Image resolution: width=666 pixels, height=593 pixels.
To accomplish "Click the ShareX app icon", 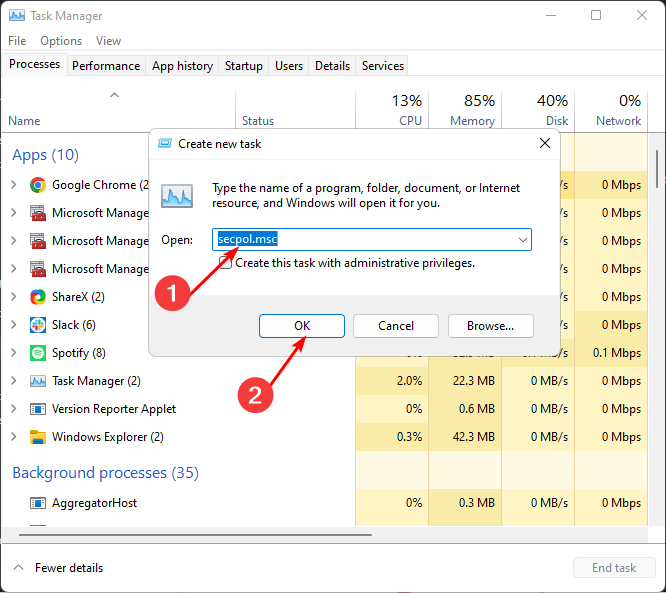I will pyautogui.click(x=38, y=297).
